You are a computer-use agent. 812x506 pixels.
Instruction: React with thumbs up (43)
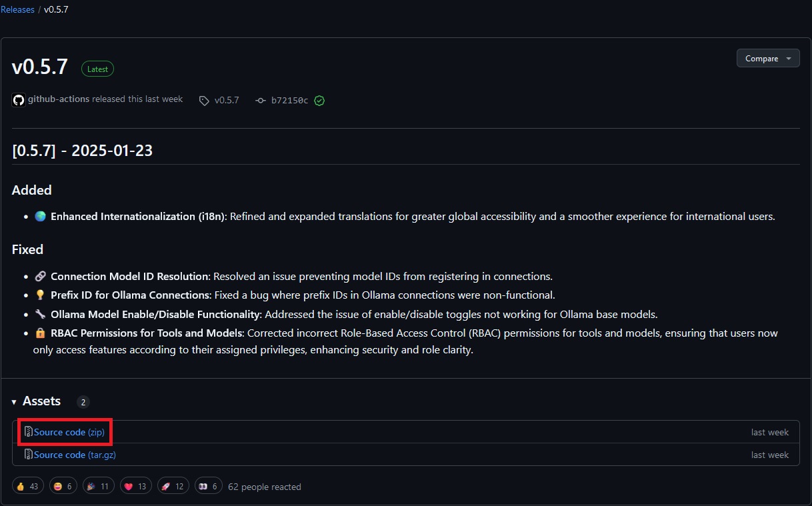click(28, 487)
